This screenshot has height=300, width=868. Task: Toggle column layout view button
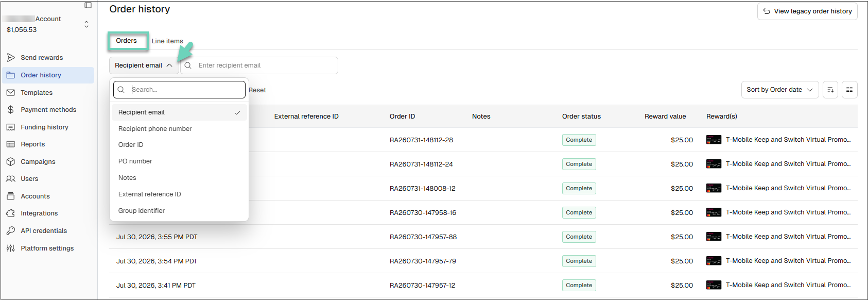pos(849,90)
